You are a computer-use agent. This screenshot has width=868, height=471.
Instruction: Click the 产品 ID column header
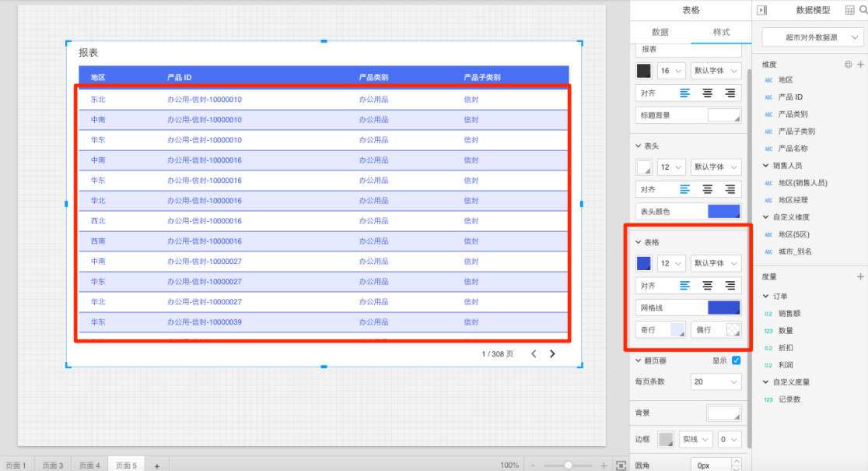(x=180, y=77)
